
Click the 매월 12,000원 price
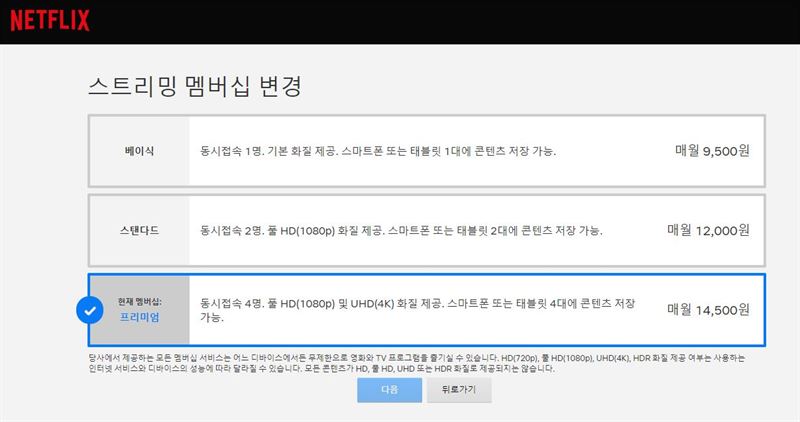708,230
